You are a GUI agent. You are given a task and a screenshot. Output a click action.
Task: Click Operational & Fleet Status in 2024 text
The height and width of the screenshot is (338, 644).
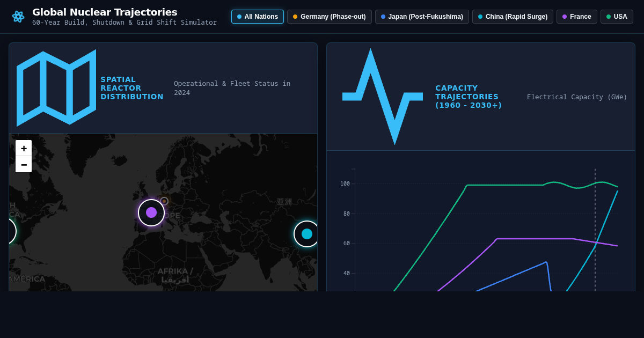pyautogui.click(x=232, y=88)
